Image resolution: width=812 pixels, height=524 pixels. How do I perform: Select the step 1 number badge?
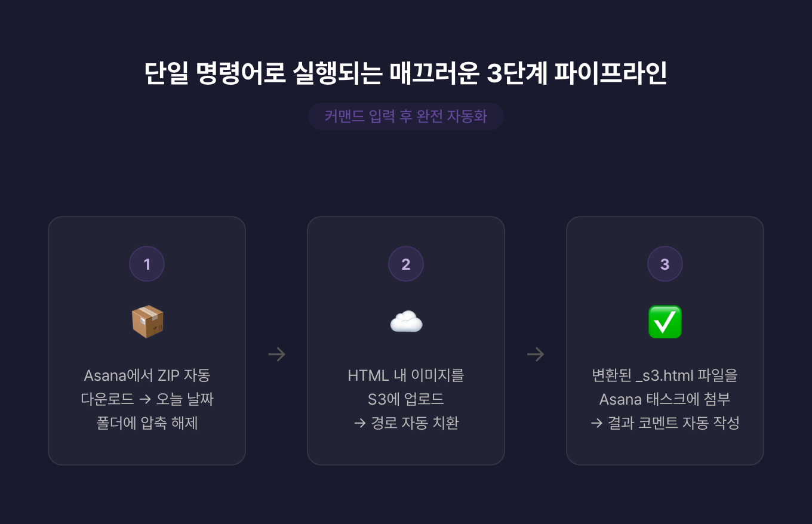[x=147, y=264]
